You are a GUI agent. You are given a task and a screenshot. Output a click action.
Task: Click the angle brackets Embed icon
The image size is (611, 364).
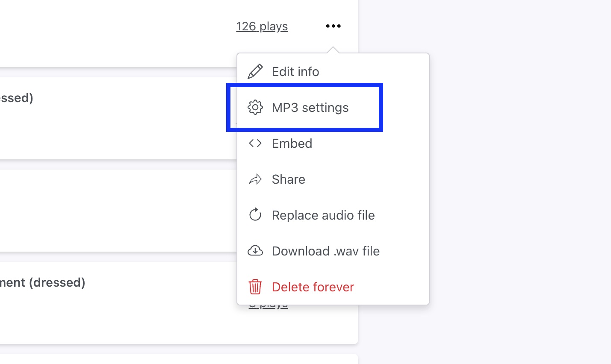(255, 144)
